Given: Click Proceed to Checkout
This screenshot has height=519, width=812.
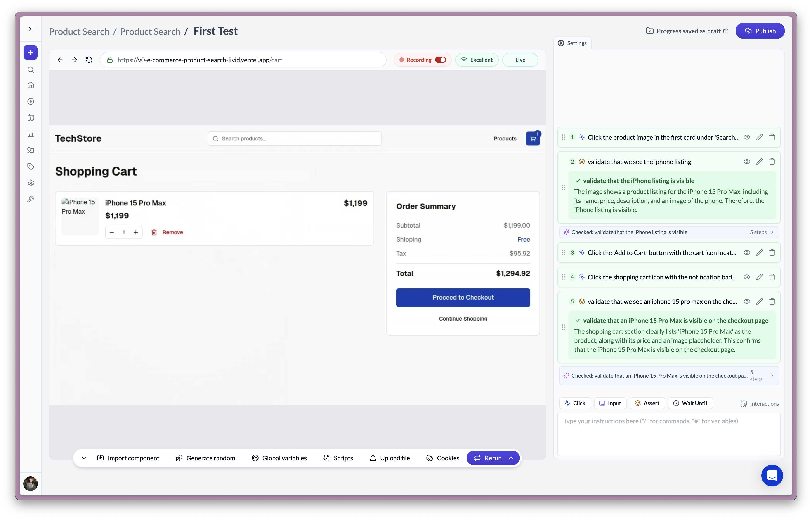Looking at the screenshot, I should tap(463, 297).
